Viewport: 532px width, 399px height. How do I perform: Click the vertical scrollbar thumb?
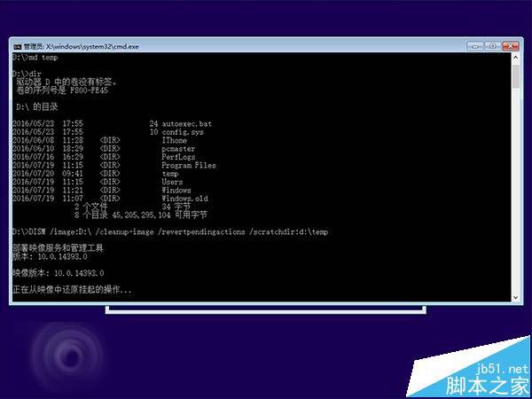pos(515,76)
